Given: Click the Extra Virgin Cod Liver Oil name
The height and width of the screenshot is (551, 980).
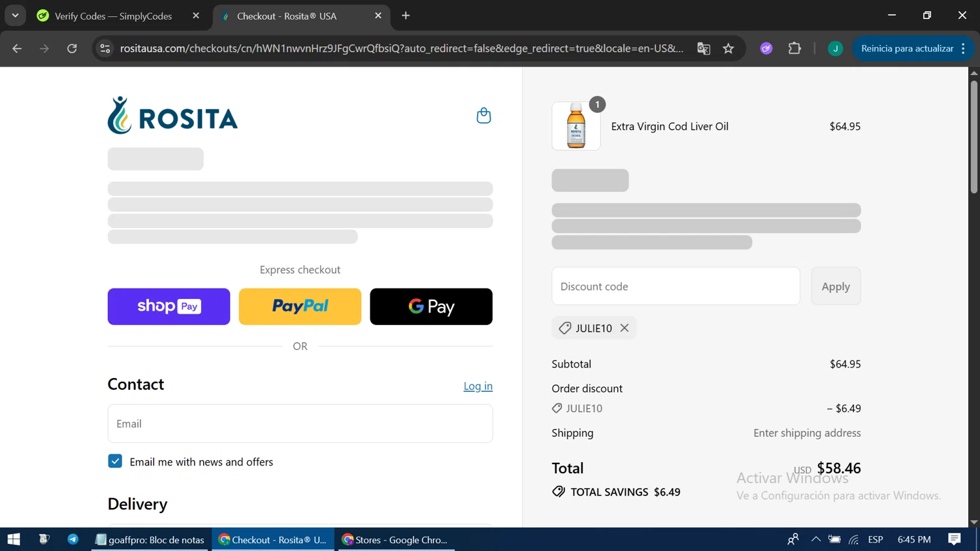Looking at the screenshot, I should [x=670, y=126].
